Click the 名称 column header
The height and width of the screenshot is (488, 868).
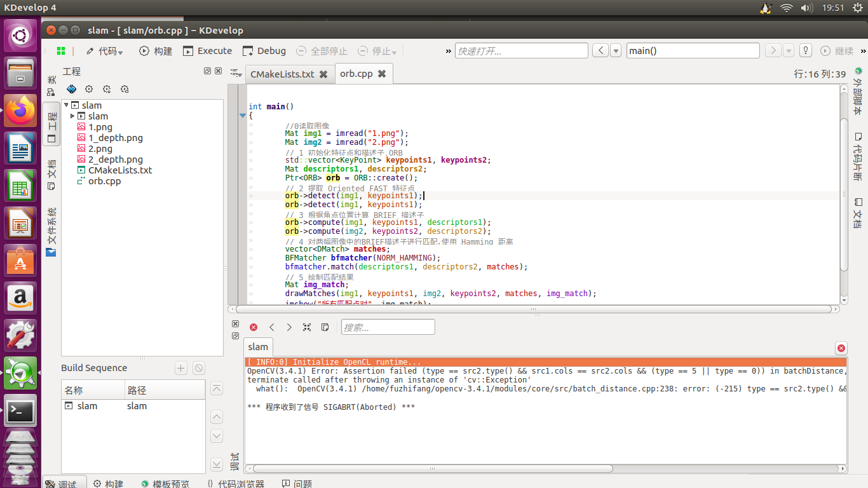pyautogui.click(x=93, y=390)
